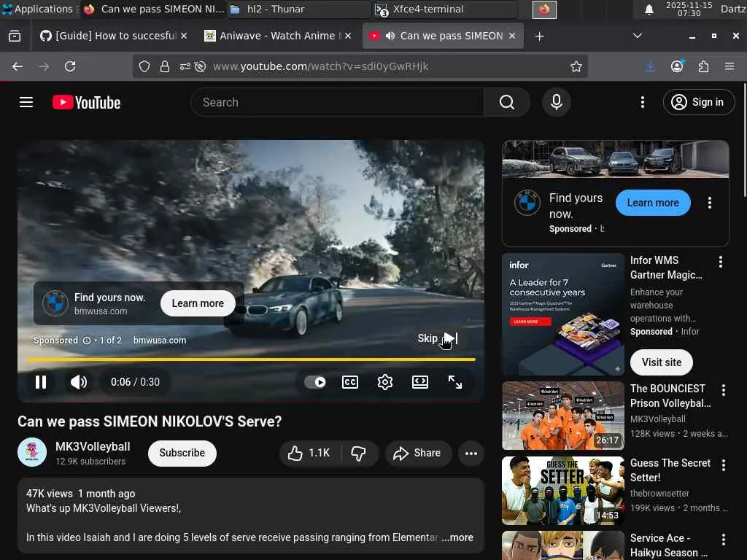Turn on closed captions with the CC icon
Viewport: 747px width, 560px height.
coord(350,382)
